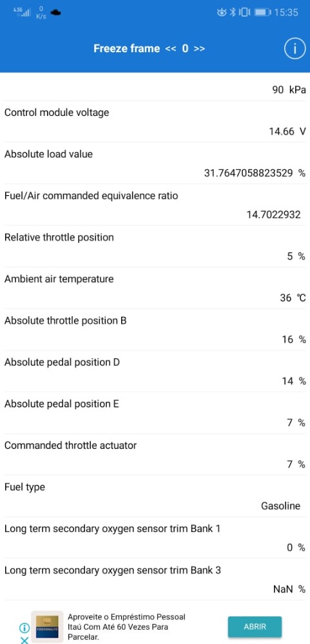Viewport: 310px width, 644px height.
Task: Select Fuel/Air commanded equivalence ratio row
Action: (x=155, y=205)
